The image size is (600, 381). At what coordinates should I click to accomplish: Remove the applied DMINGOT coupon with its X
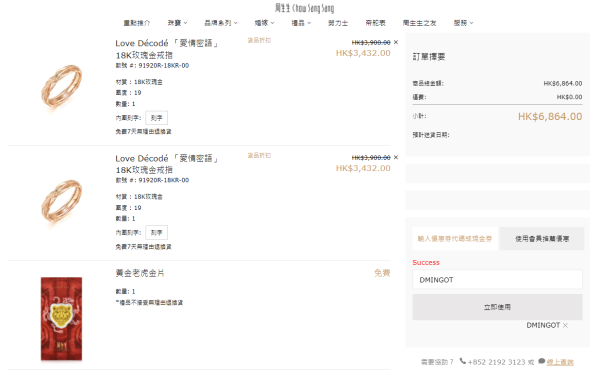click(565, 325)
